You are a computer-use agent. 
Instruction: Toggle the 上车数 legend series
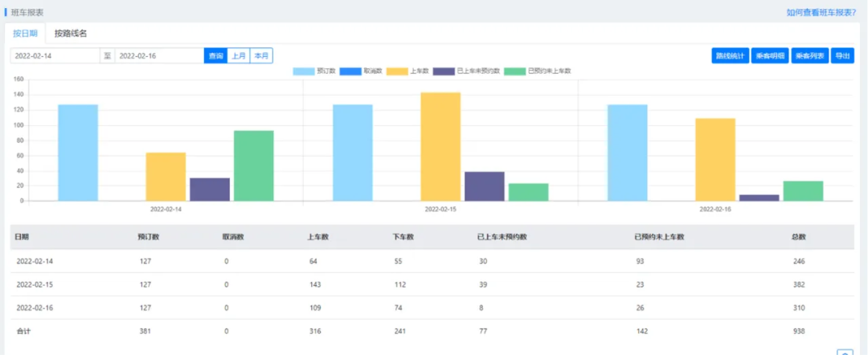[x=407, y=71]
